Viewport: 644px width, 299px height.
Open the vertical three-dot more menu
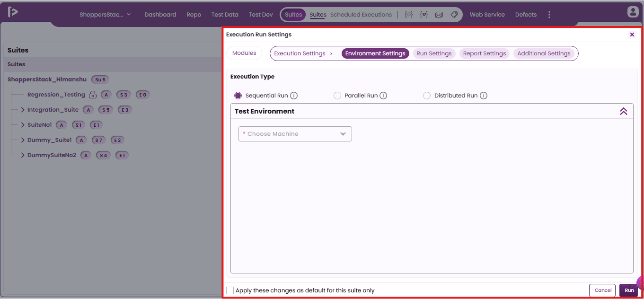tap(549, 15)
